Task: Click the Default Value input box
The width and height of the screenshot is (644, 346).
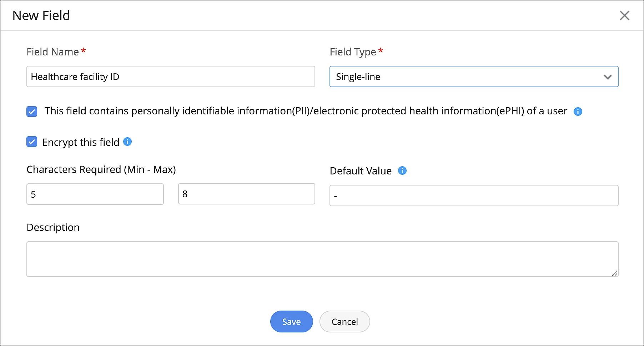Action: point(474,196)
